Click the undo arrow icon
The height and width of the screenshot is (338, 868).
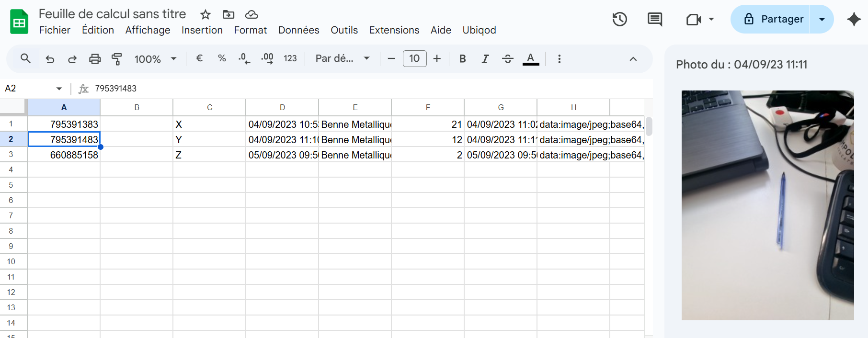click(50, 59)
